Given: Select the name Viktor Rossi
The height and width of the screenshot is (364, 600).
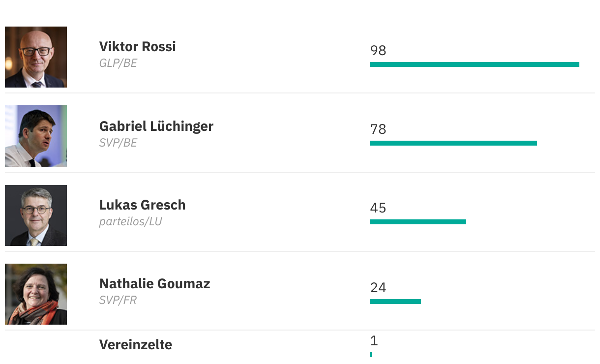Looking at the screenshot, I should 137,47.
